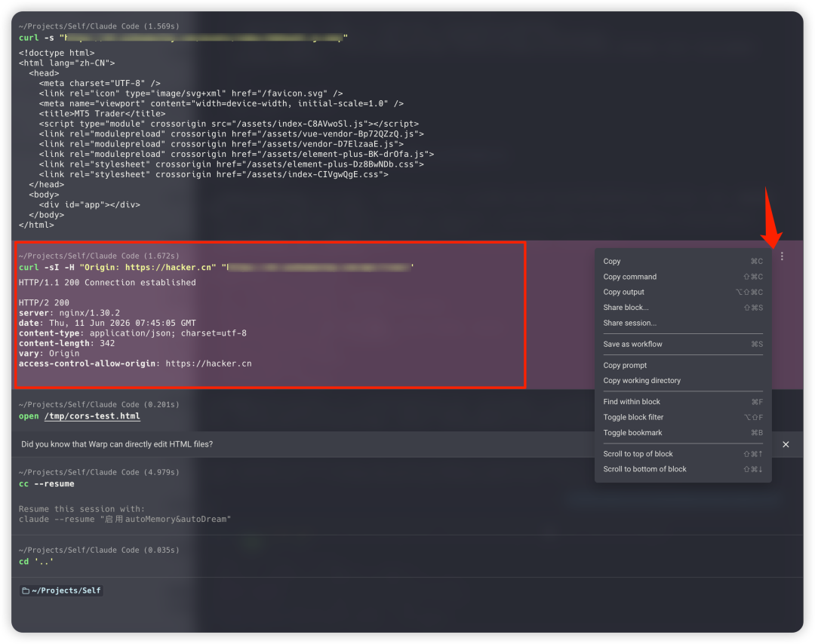815x644 pixels.
Task: Click the content-length: 342 line
Action: click(66, 343)
